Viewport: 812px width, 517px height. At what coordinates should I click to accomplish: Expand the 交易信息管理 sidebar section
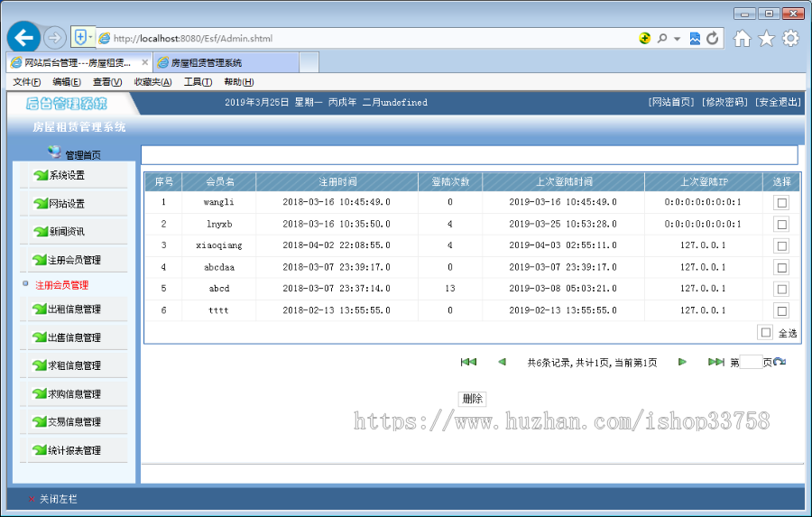coord(74,421)
